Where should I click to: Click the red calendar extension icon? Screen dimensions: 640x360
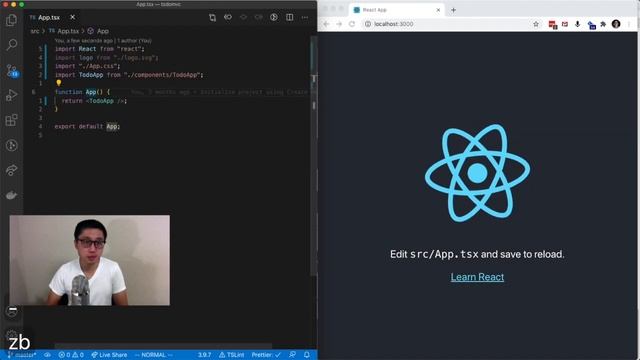(552, 24)
